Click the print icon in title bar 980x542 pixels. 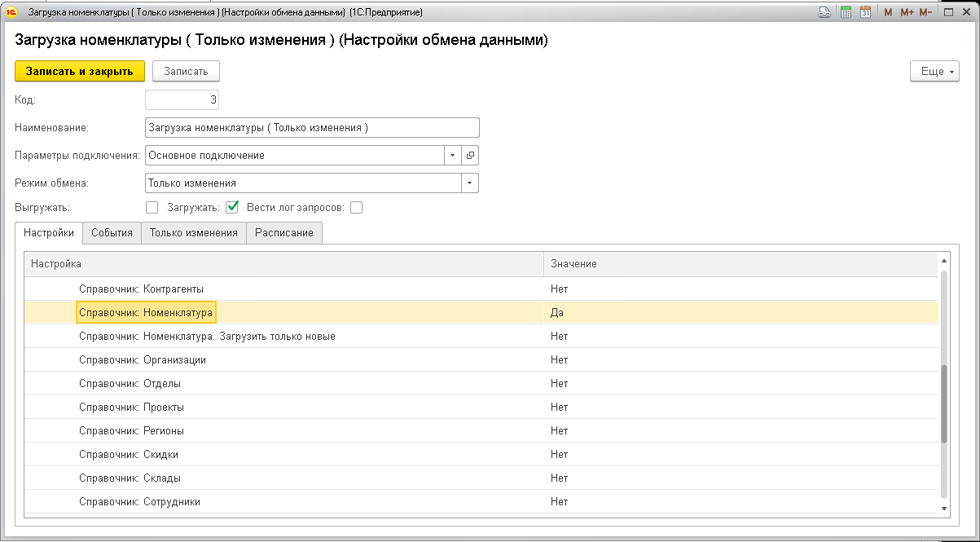pyautogui.click(x=824, y=12)
